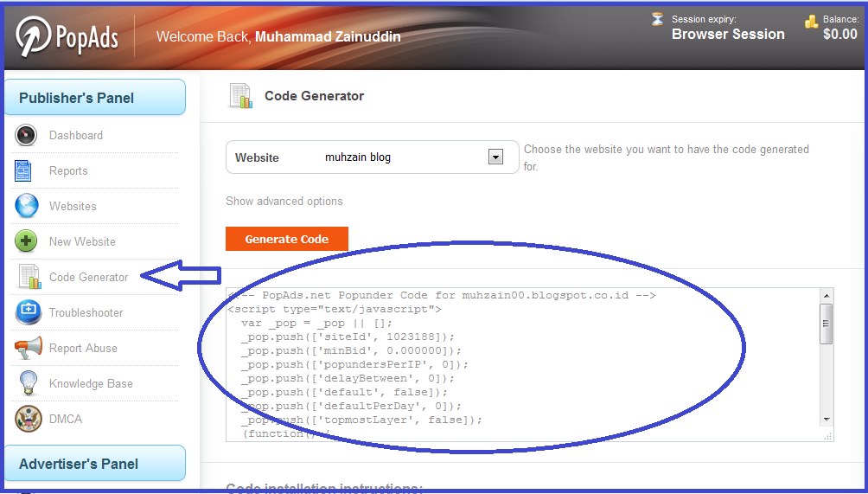Click the Report Abuse megaphone icon
Screen dimensions: 868x494
click(29, 348)
